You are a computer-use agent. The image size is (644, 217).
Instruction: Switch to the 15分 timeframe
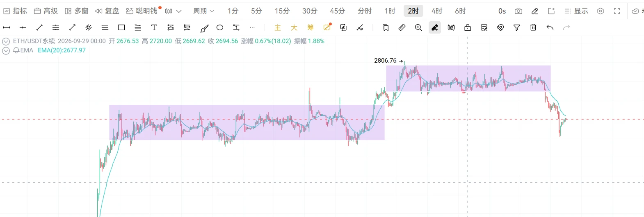coord(282,11)
